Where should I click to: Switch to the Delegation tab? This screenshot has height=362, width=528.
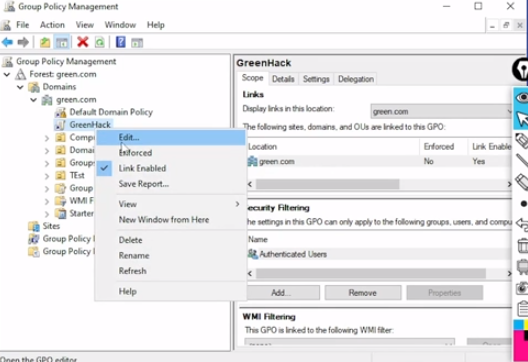[356, 79]
